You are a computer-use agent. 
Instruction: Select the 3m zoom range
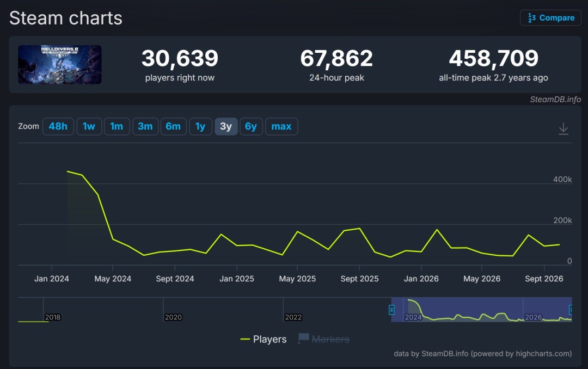[145, 126]
